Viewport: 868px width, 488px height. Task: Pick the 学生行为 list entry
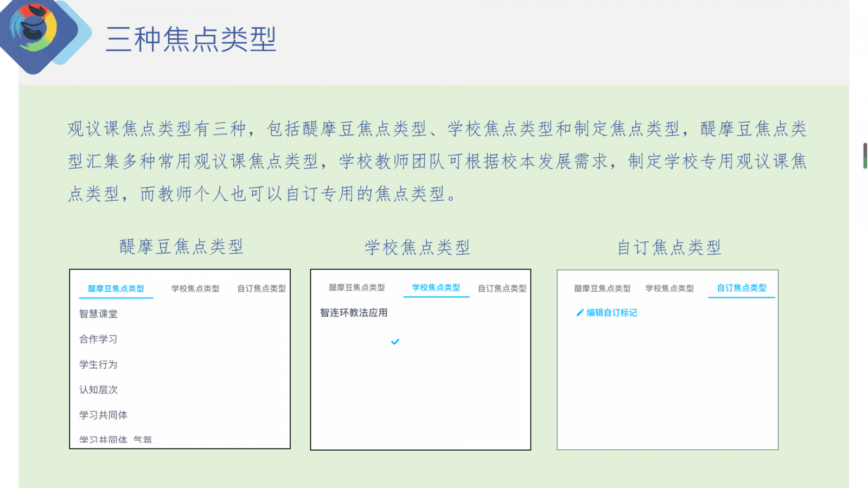coord(98,364)
